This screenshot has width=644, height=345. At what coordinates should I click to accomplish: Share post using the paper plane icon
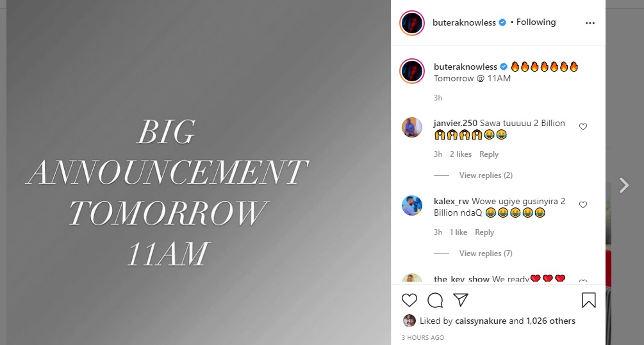(x=461, y=300)
